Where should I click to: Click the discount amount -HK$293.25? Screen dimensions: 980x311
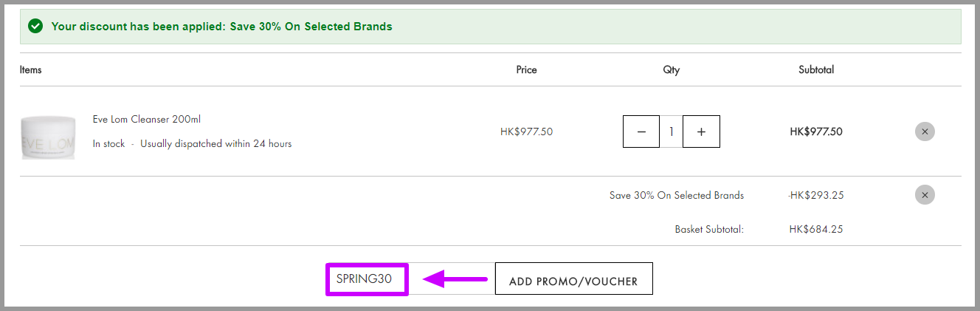[x=816, y=196]
